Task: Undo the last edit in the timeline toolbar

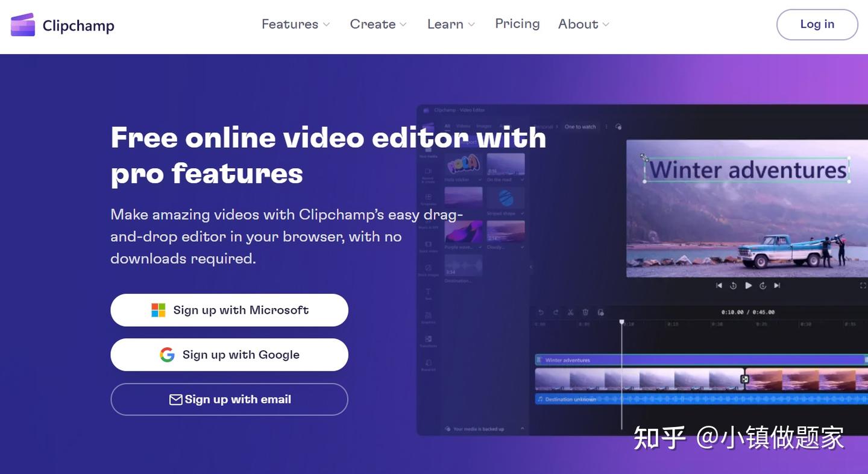Action: pos(541,312)
